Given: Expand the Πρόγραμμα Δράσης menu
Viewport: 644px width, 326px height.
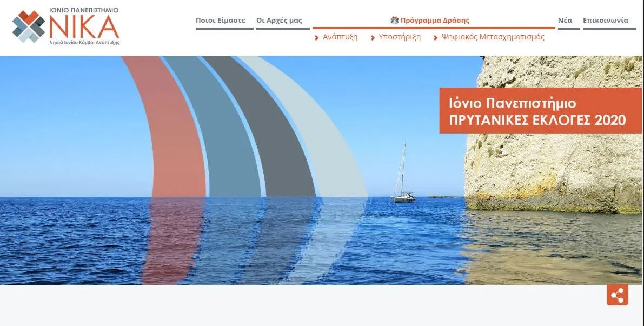Looking at the screenshot, I should [435, 21].
